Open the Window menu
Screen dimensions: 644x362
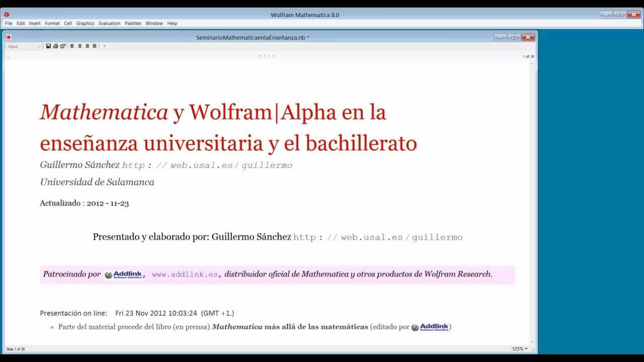[x=154, y=23]
